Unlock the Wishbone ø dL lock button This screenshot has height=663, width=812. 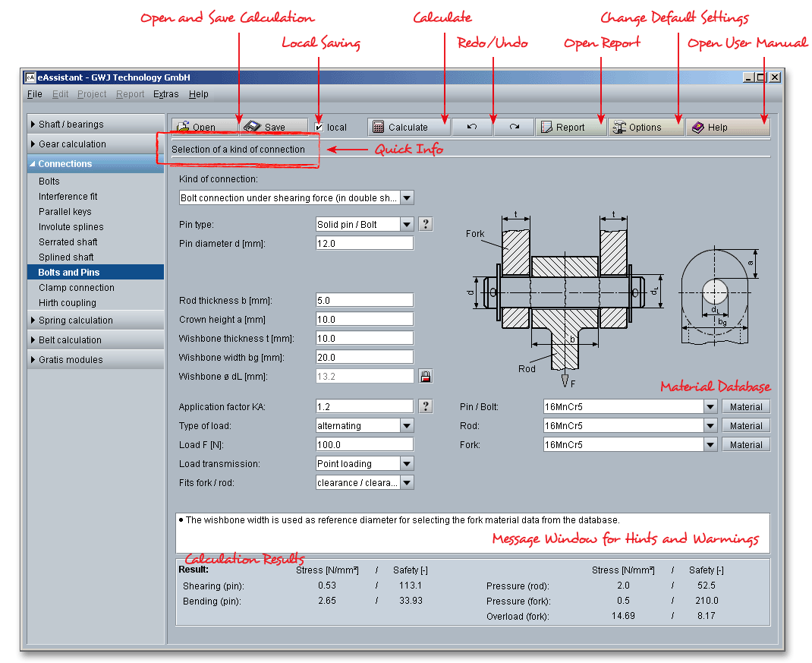point(425,376)
